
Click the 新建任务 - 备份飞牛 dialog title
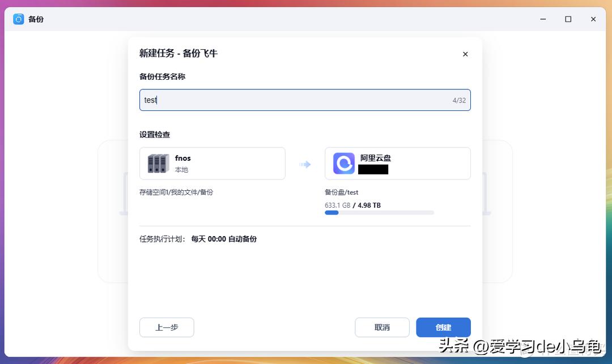point(178,53)
